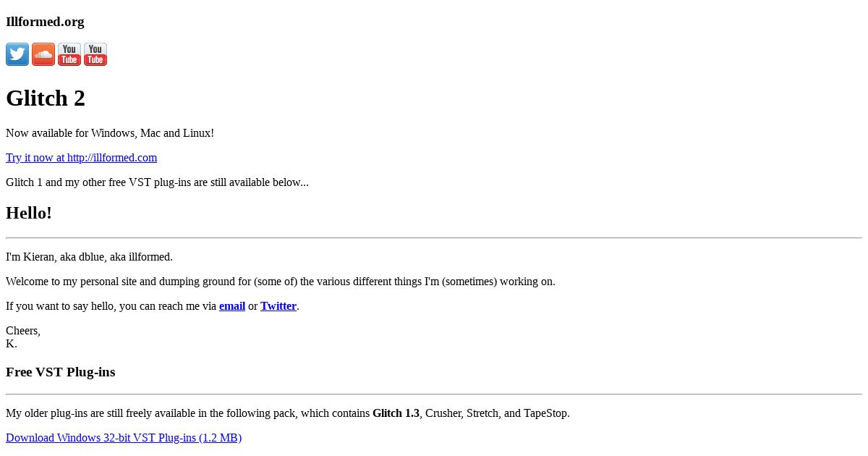Click the 'Welcome to my personal site' paragraph
This screenshot has height=456, width=868.
pos(281,282)
